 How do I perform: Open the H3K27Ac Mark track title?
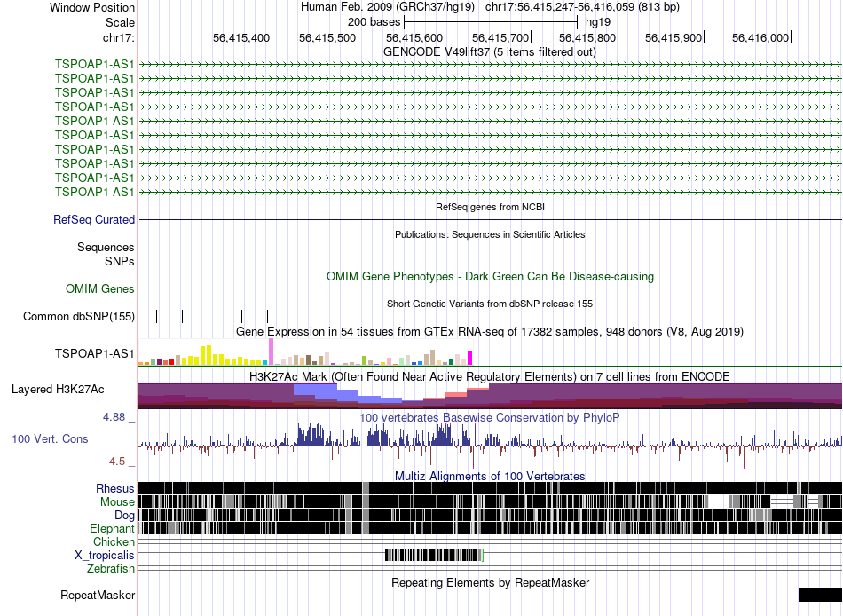coord(490,376)
